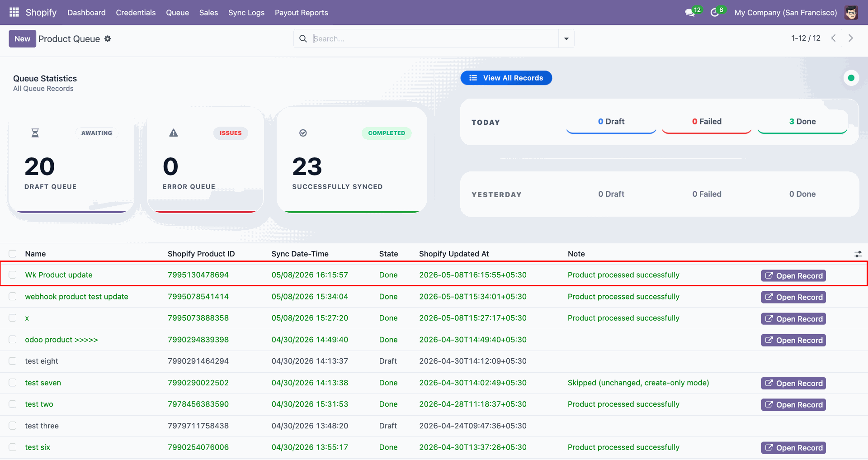Click the gear icon beside Product Queue

(108, 39)
